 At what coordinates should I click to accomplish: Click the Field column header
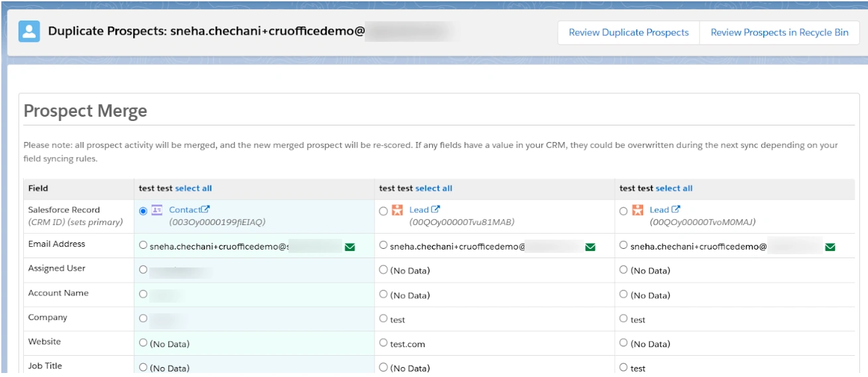[38, 188]
